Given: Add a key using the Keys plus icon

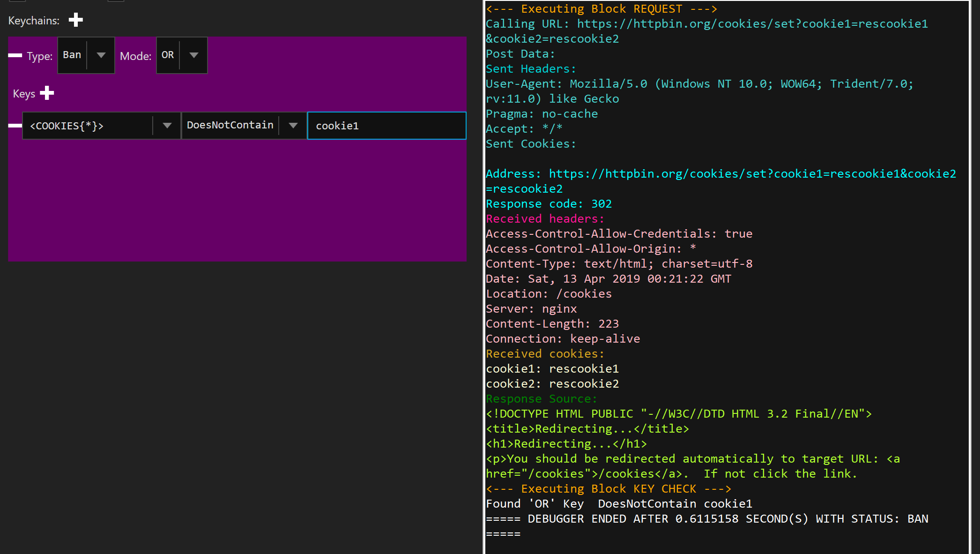Looking at the screenshot, I should pyautogui.click(x=47, y=93).
